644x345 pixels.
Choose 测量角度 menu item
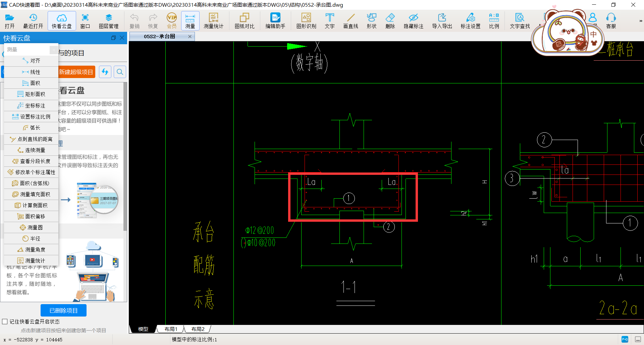coord(31,250)
